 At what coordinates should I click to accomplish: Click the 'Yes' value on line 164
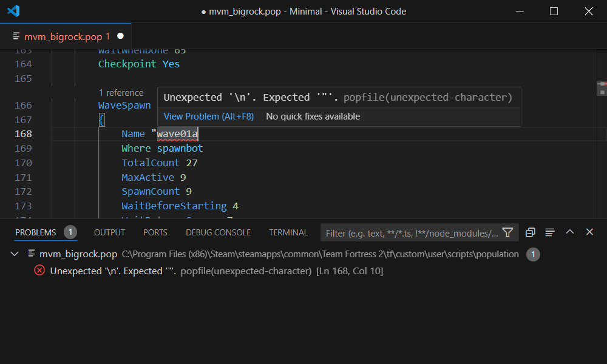[171, 64]
